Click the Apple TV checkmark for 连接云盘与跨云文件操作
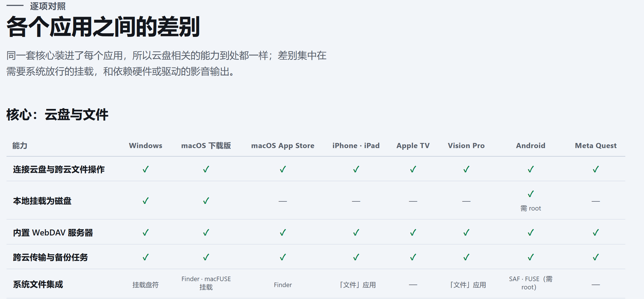Viewport: 644px width, 299px height. click(413, 169)
